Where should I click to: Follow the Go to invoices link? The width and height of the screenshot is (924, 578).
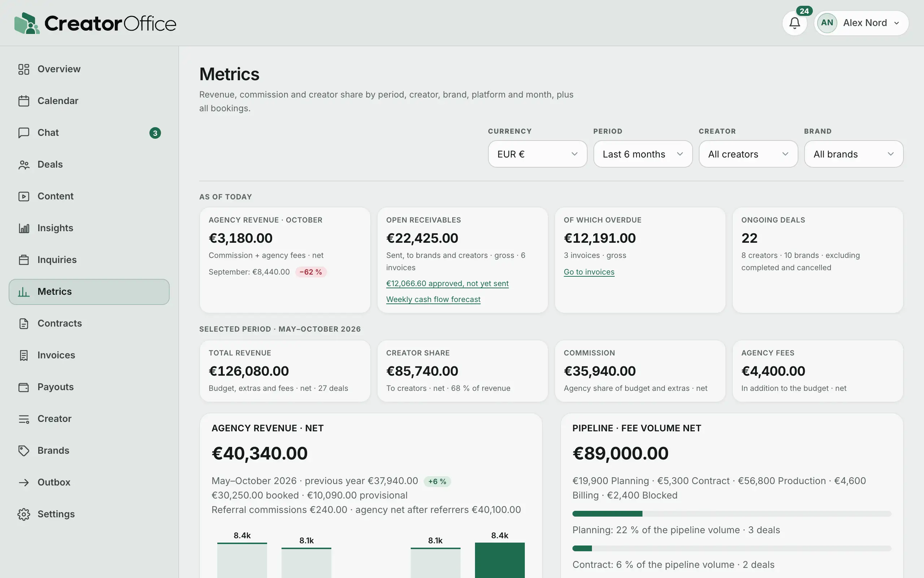click(589, 272)
